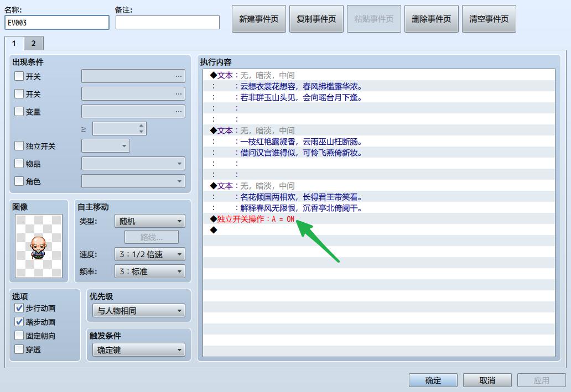Click the 清空事件页 button
571x392 pixels.
[x=489, y=19]
